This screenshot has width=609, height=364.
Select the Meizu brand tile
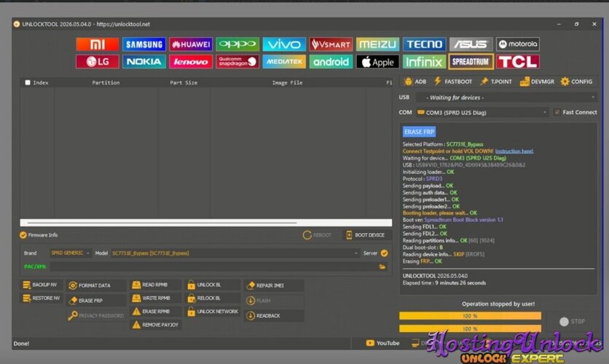point(377,44)
